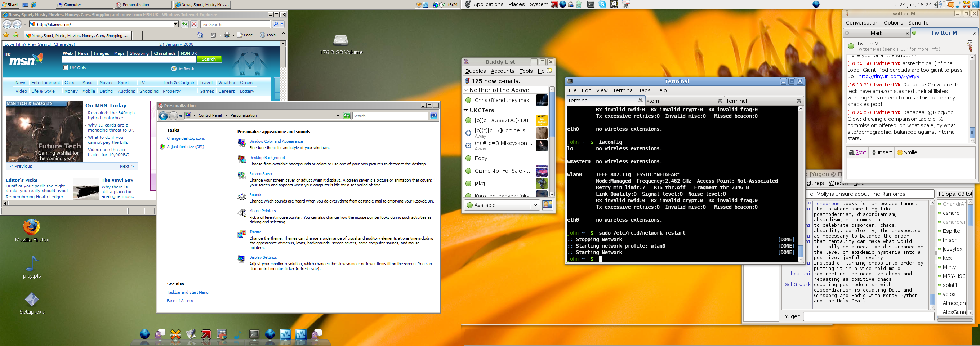
Task: Open the Favorites Center star in IE
Action: click(x=6, y=35)
